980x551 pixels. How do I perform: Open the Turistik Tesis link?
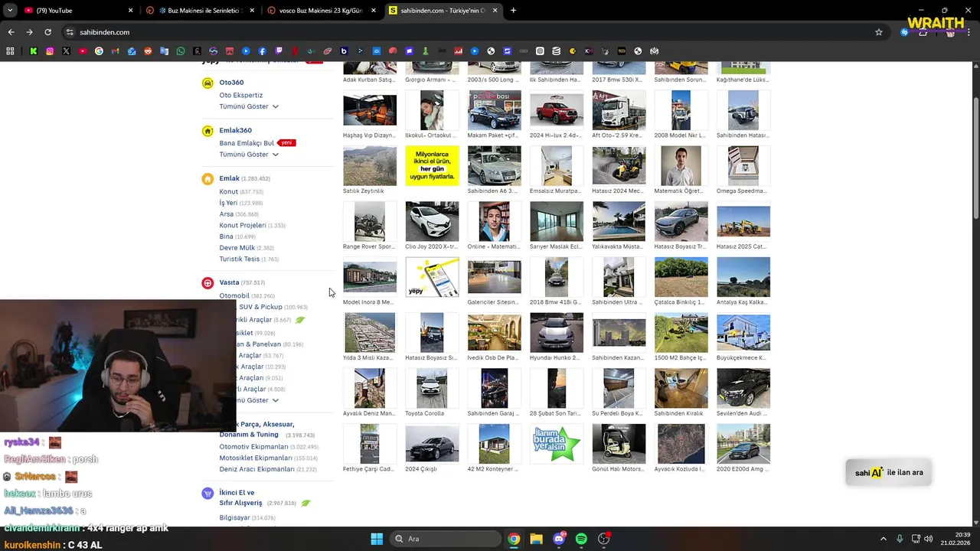point(239,259)
